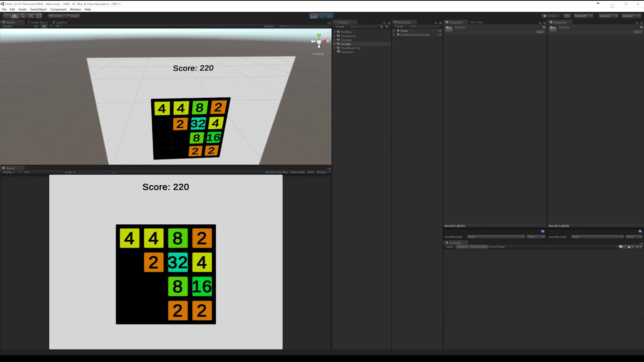Switch to the Asset Store tab
Image resolution: width=644 pixels, height=362 pixels.
pyautogui.click(x=38, y=22)
